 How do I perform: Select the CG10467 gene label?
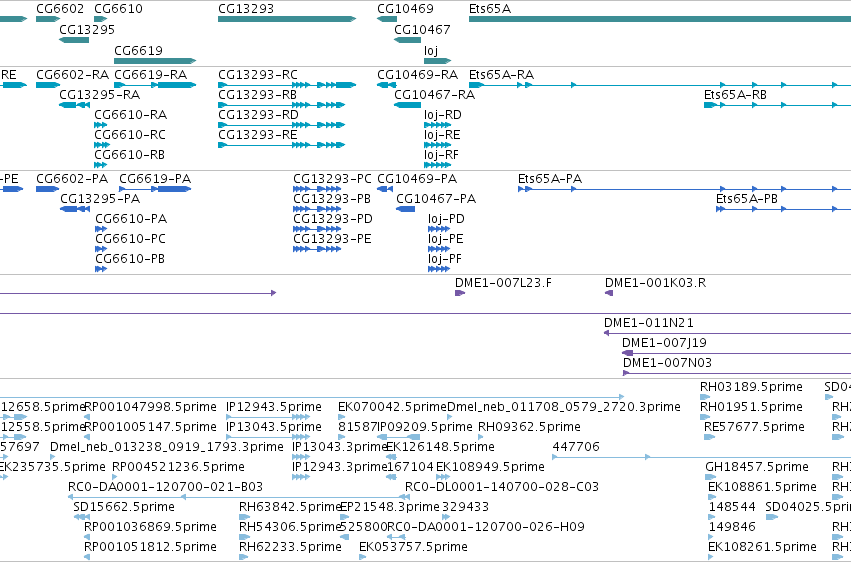422,30
